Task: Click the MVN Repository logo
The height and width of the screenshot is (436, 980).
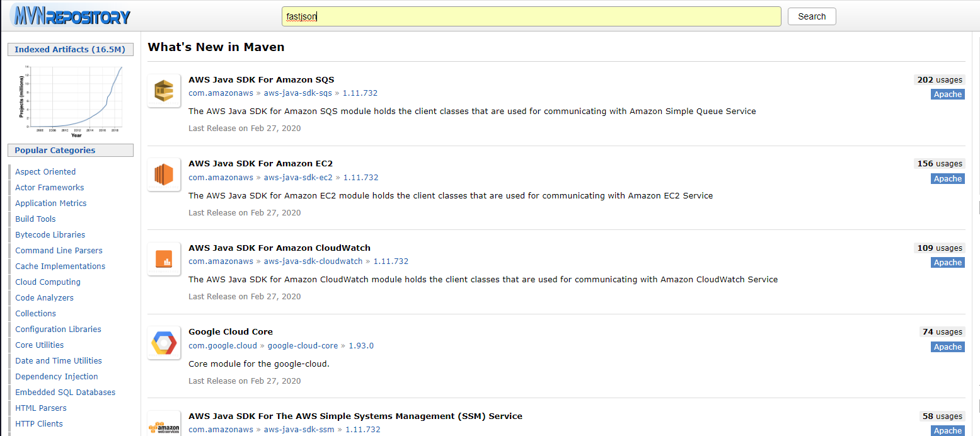Action: tap(71, 16)
